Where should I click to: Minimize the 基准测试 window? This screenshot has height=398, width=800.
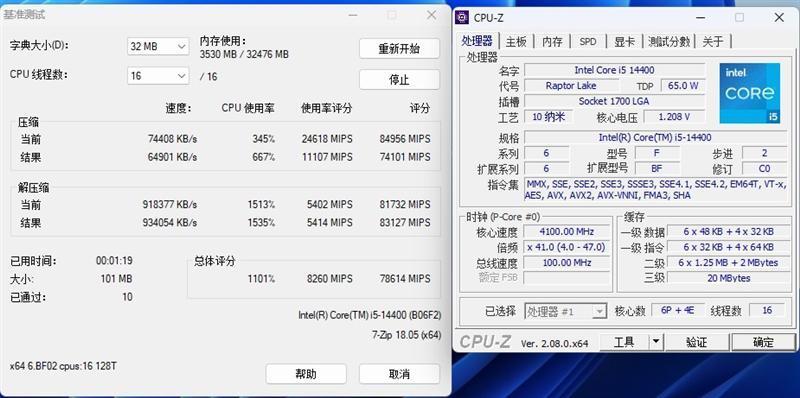point(353,15)
